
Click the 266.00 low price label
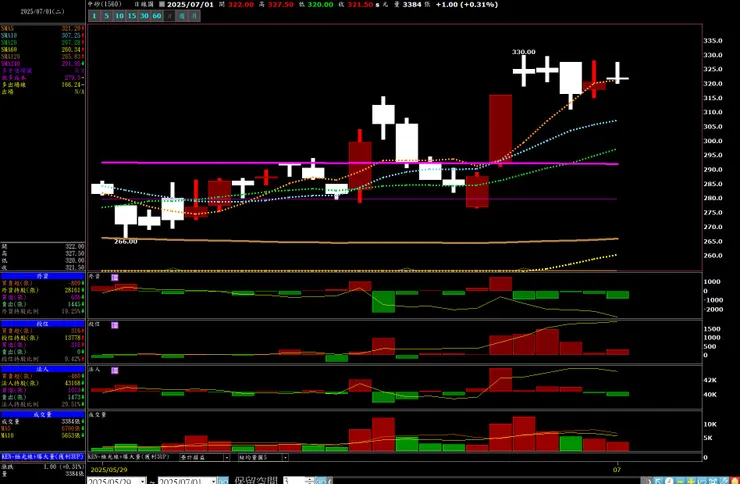click(x=126, y=241)
